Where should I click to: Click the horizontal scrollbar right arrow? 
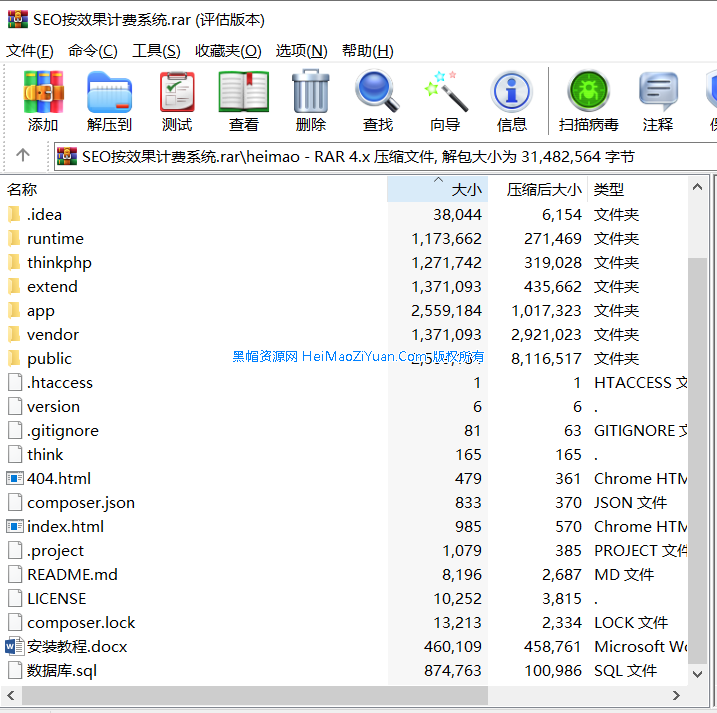coord(677,696)
